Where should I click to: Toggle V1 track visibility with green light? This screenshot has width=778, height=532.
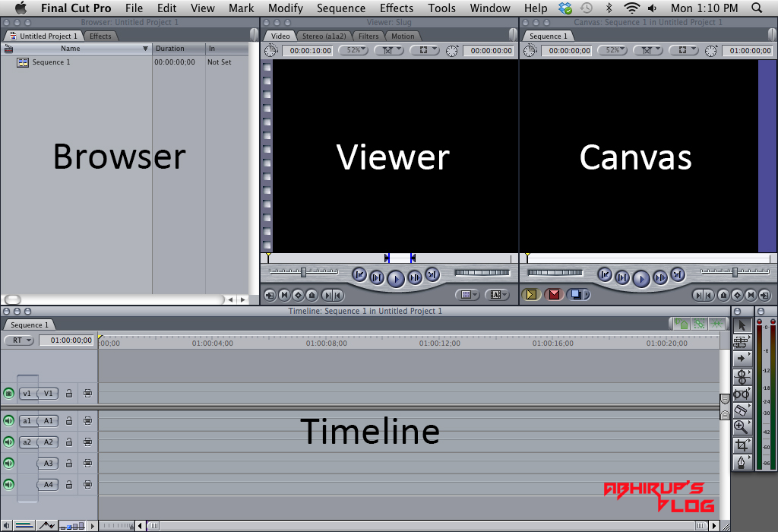[7, 393]
